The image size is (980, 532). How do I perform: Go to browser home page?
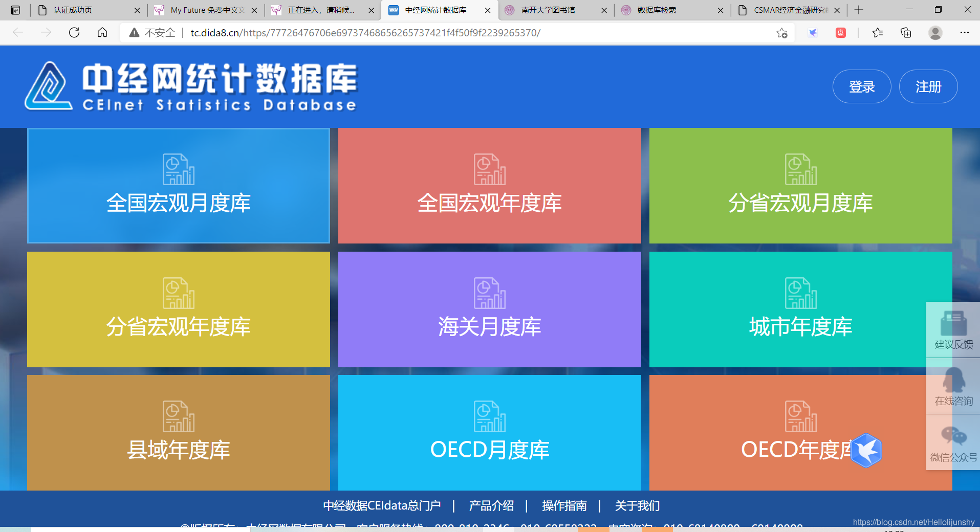[x=102, y=33]
